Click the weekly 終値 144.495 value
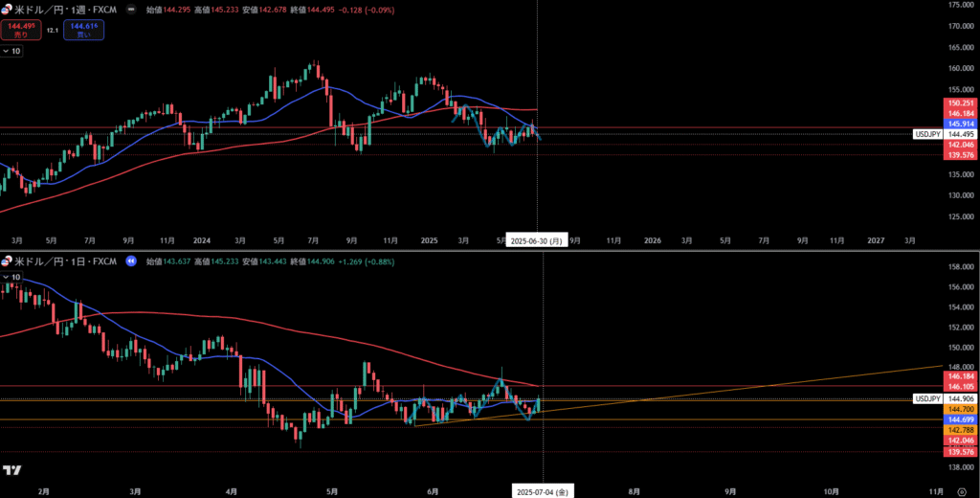The image size is (980, 498). pyautogui.click(x=320, y=11)
